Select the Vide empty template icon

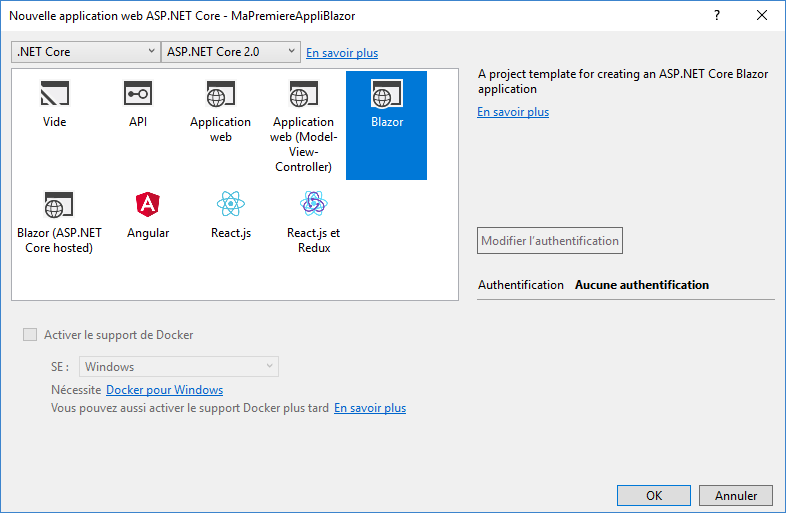click(54, 93)
